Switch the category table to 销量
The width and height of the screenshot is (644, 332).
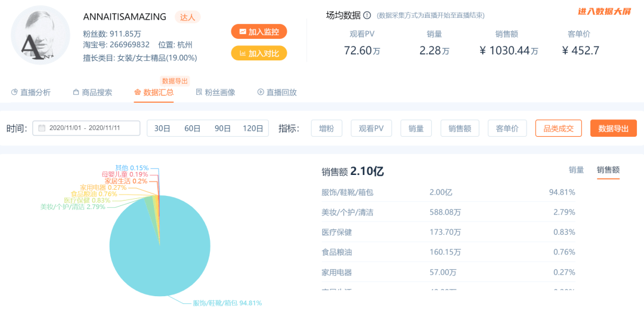pos(576,170)
